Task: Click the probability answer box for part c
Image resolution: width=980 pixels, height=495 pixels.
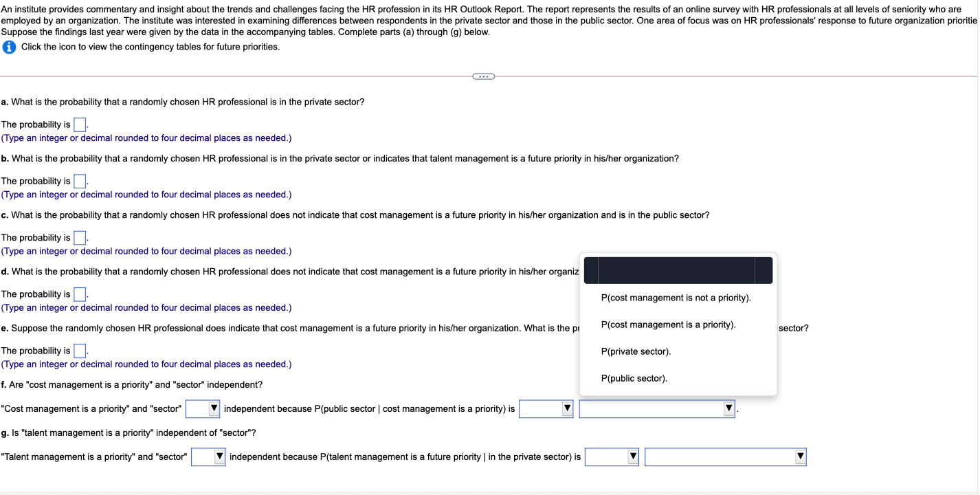Action: point(79,237)
